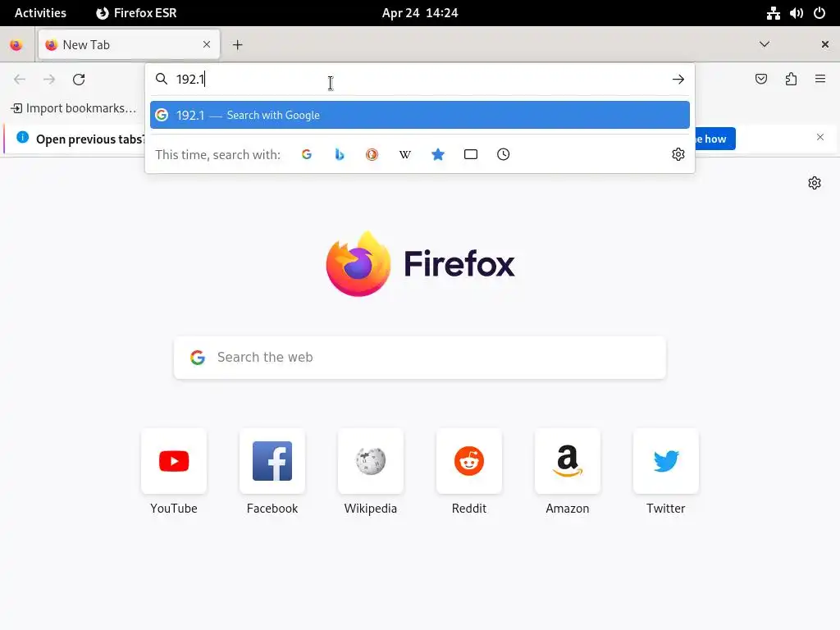840x630 pixels.
Task: Search this time with Wikipedia icon
Action: (405, 154)
